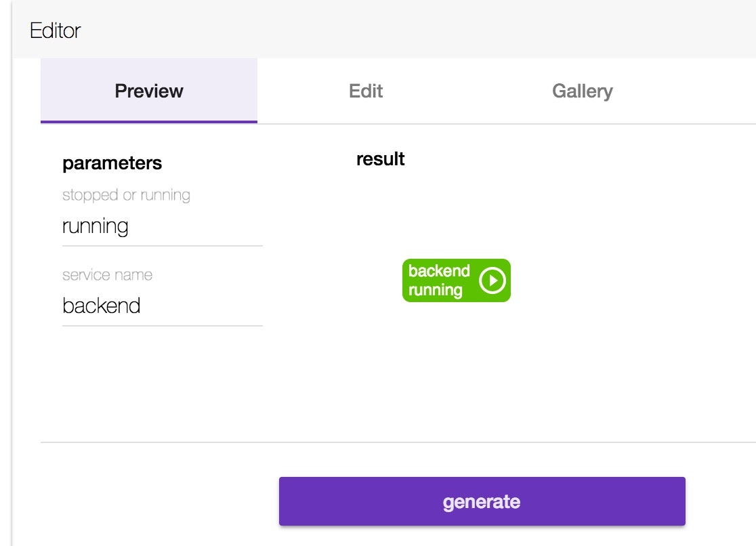Viewport: 756px width, 546px height.
Task: Focus the service name field
Action: click(162, 306)
